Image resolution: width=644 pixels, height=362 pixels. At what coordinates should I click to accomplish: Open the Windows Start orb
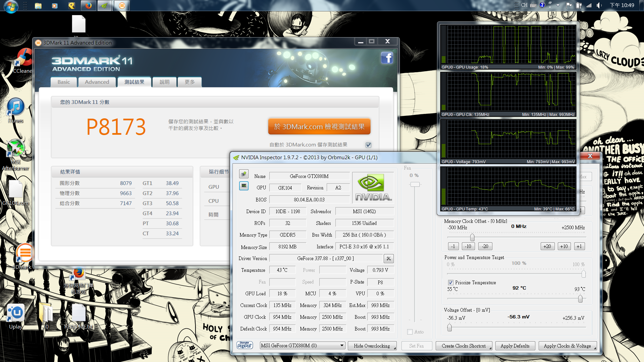click(11, 6)
